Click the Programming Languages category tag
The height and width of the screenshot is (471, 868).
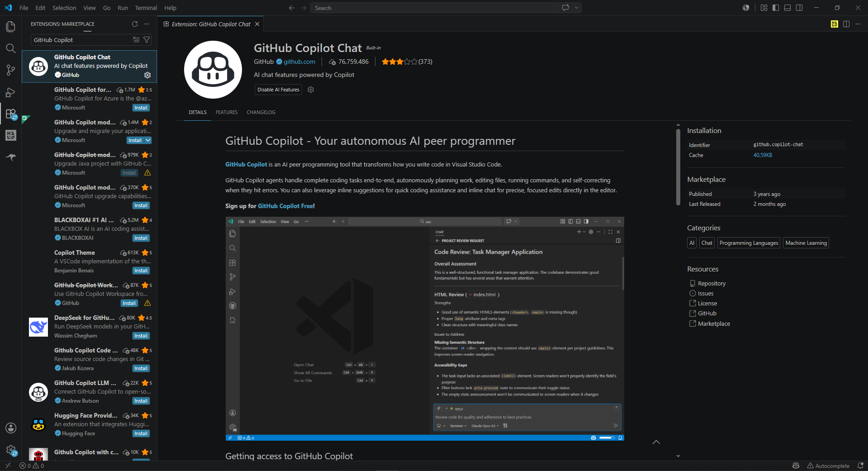tap(749, 243)
